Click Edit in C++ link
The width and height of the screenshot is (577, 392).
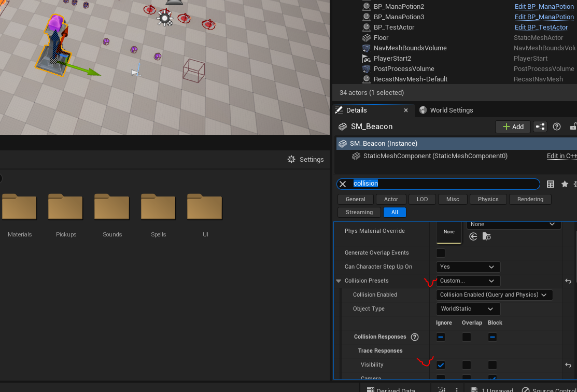561,156
